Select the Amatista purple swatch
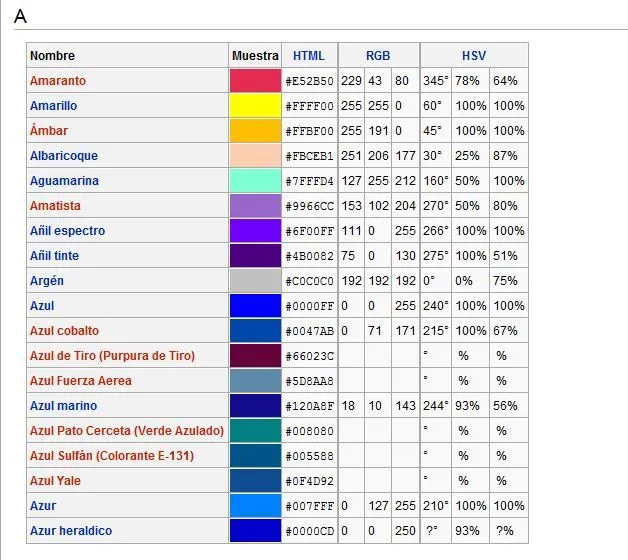Image resolution: width=628 pixels, height=560 pixels. tap(255, 205)
